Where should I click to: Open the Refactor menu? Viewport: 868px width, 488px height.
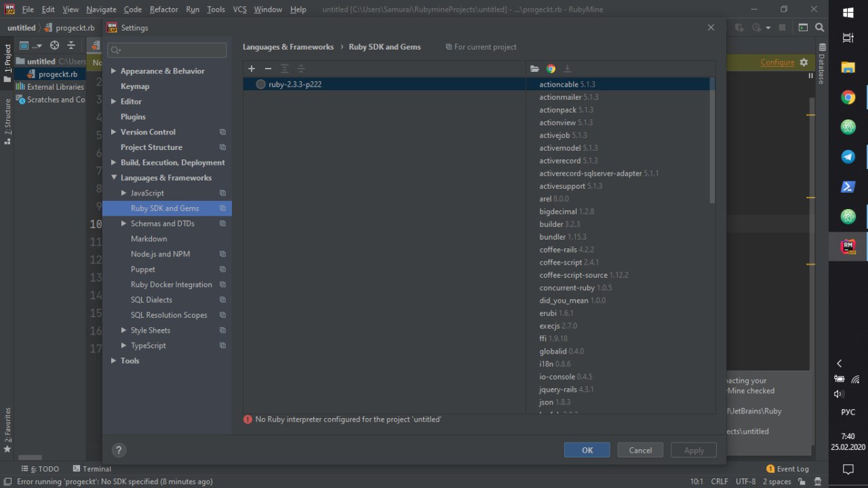pyautogui.click(x=163, y=10)
